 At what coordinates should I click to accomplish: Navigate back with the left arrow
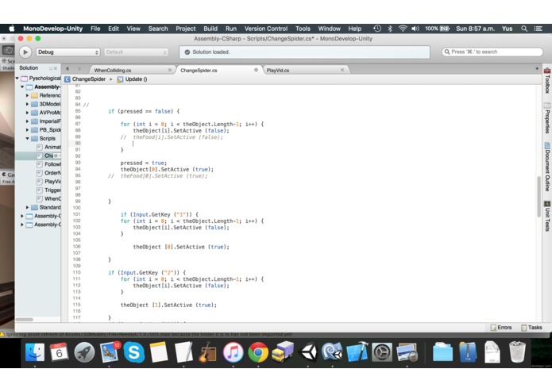coord(68,68)
